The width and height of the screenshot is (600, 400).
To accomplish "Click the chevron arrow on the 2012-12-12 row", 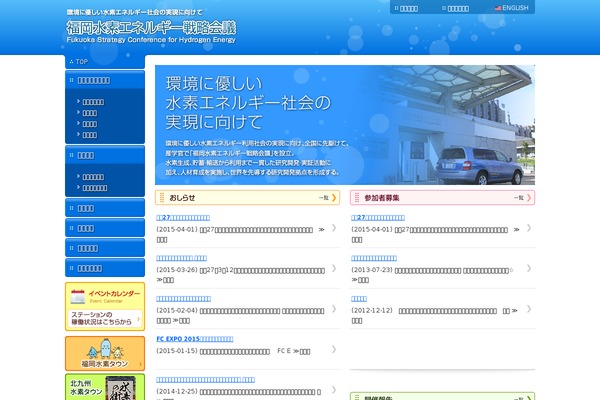I will (529, 309).
